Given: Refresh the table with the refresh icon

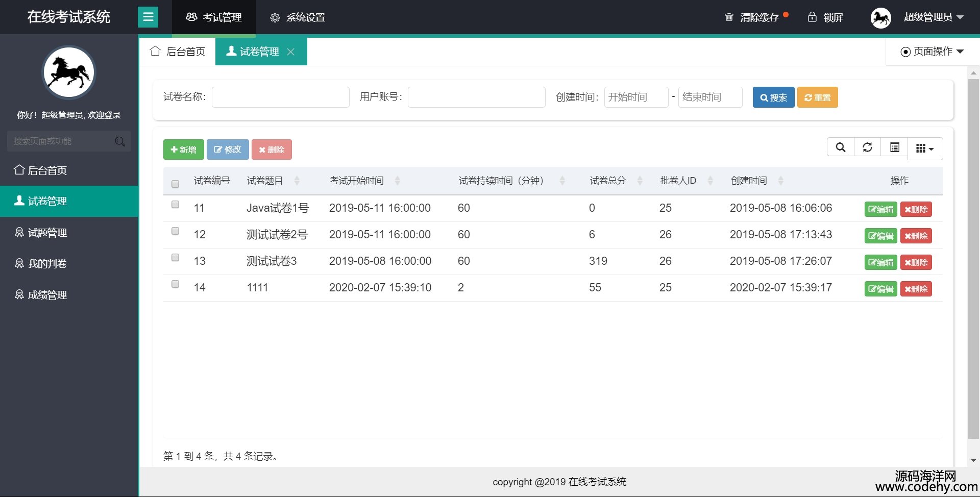Looking at the screenshot, I should pos(867,148).
